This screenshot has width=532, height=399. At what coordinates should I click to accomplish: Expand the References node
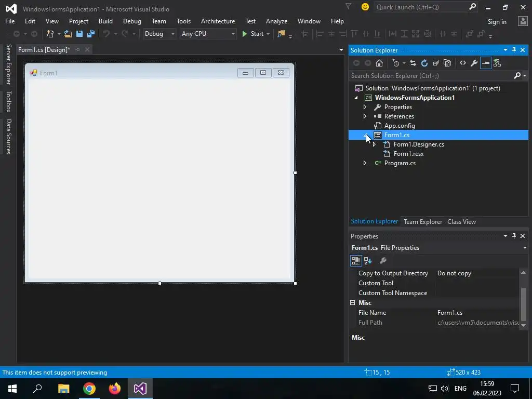click(x=365, y=116)
